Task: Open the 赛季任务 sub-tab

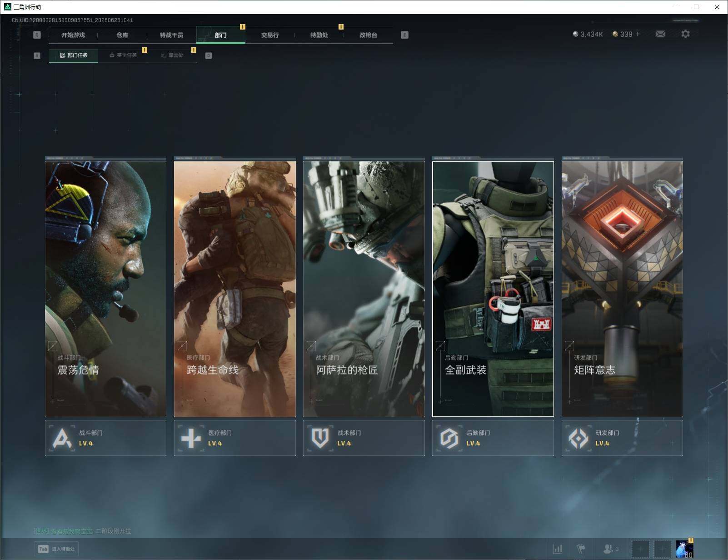Action: [x=123, y=55]
